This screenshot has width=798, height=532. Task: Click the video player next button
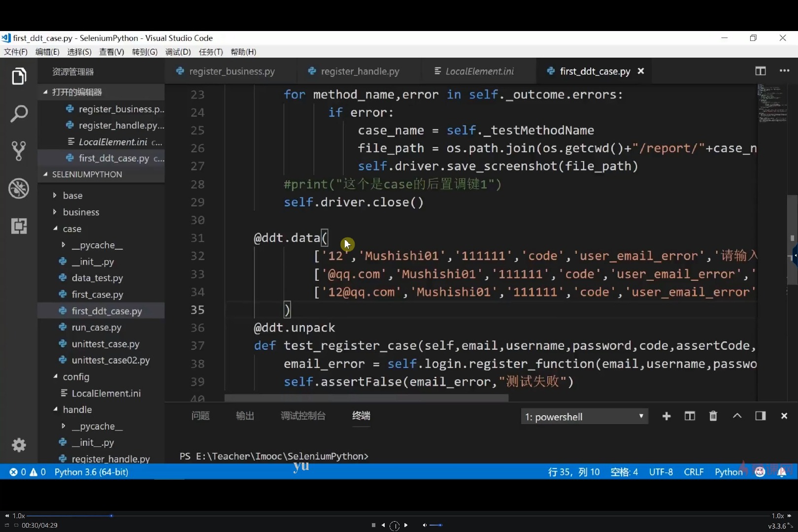tap(406, 525)
